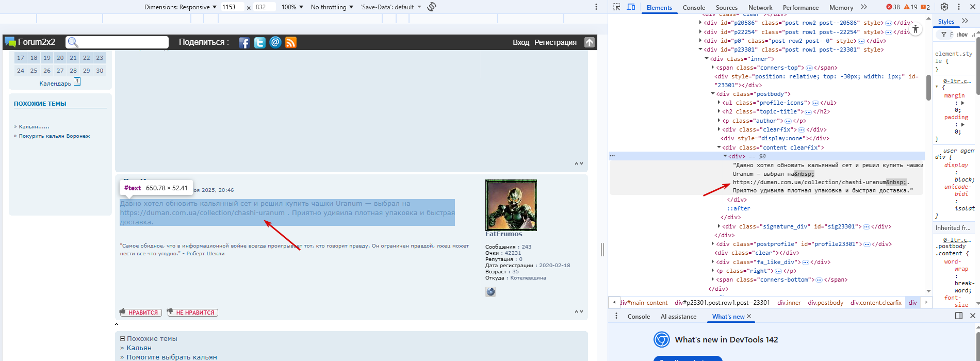Toggle the drawer side panel layout icon
The width and height of the screenshot is (980, 361).
coord(959,316)
